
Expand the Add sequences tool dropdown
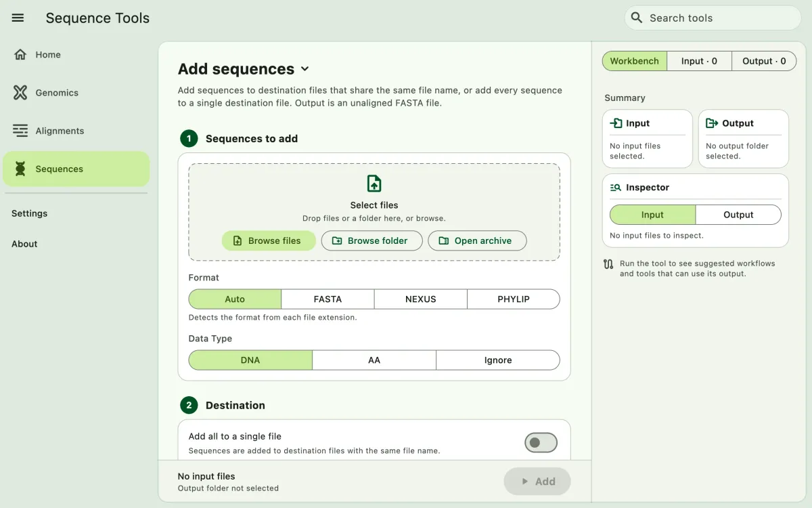pyautogui.click(x=304, y=69)
